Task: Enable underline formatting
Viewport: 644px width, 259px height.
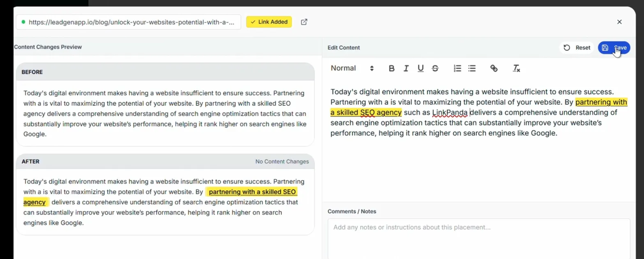Action: click(x=421, y=69)
